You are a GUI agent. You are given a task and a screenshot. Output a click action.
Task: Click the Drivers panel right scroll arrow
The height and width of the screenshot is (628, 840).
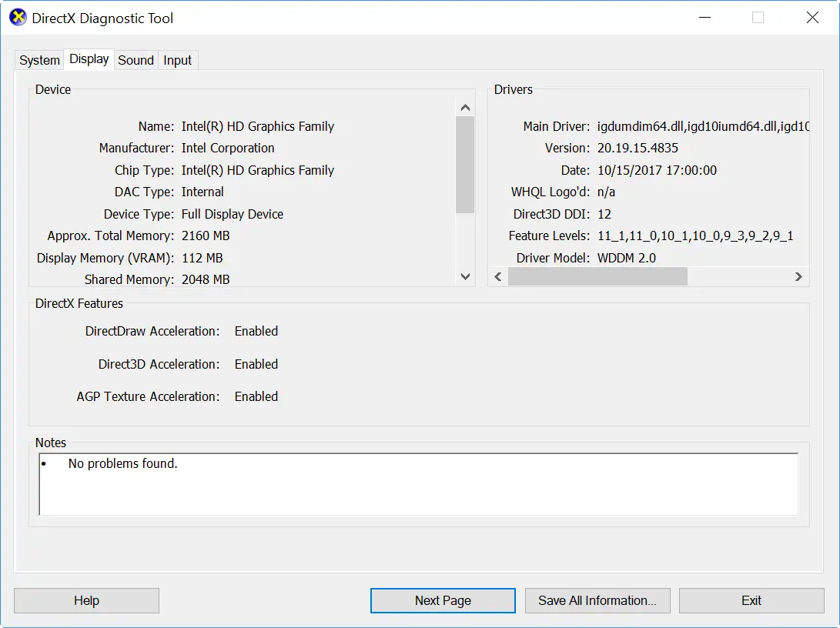pyautogui.click(x=798, y=276)
